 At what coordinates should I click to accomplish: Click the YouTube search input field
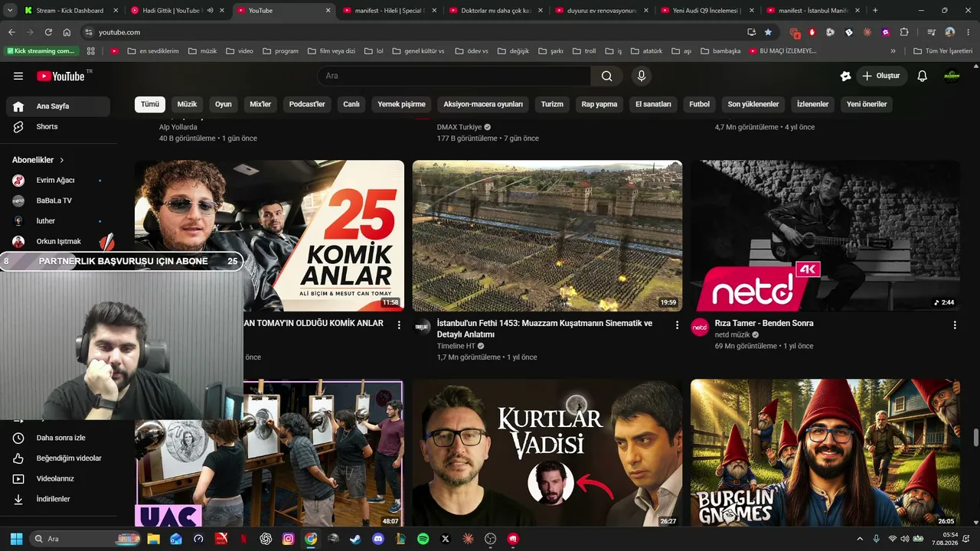click(454, 76)
